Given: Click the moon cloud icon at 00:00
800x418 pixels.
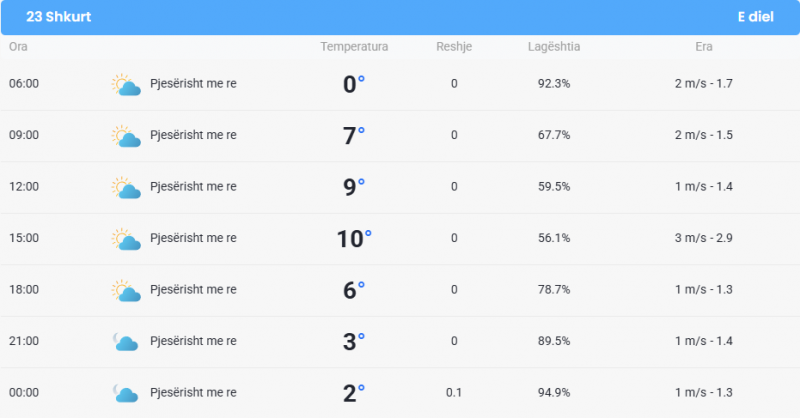Looking at the screenshot, I should [x=126, y=394].
